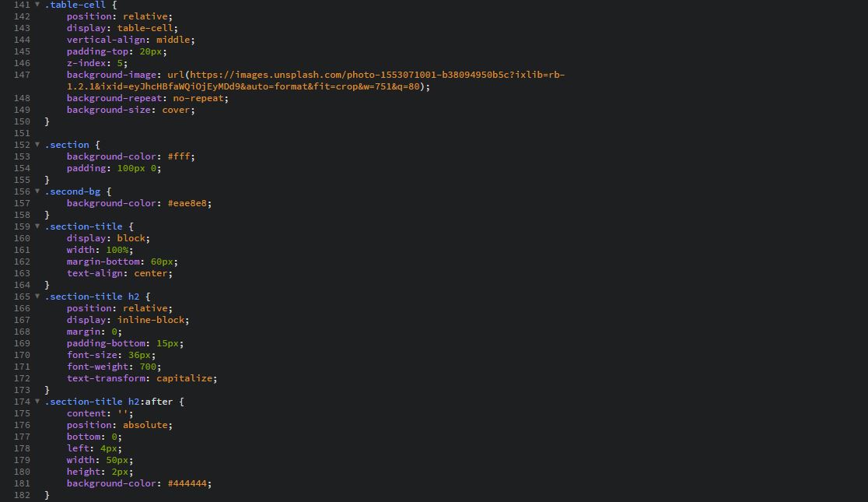Collapse the .section rule fold arrow
The image size is (868, 502).
37,145
